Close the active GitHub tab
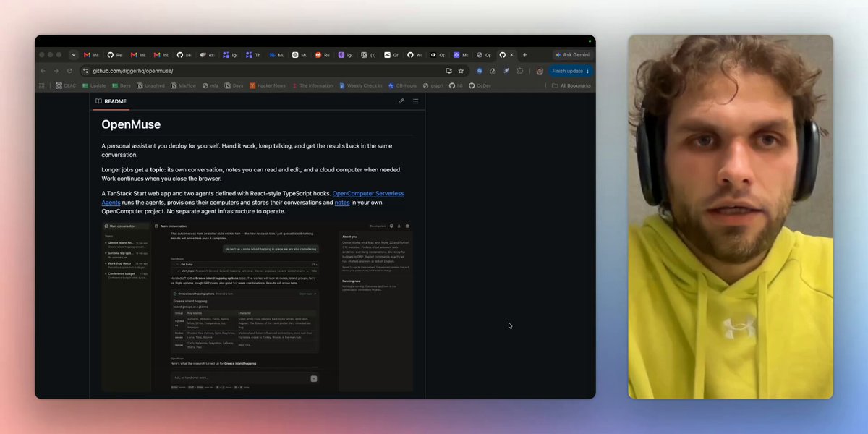 click(511, 55)
